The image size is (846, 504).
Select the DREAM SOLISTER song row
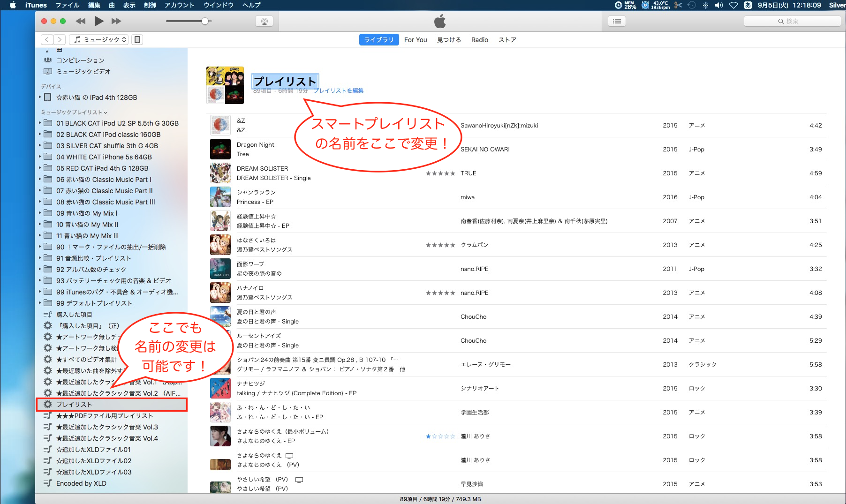[516, 173]
